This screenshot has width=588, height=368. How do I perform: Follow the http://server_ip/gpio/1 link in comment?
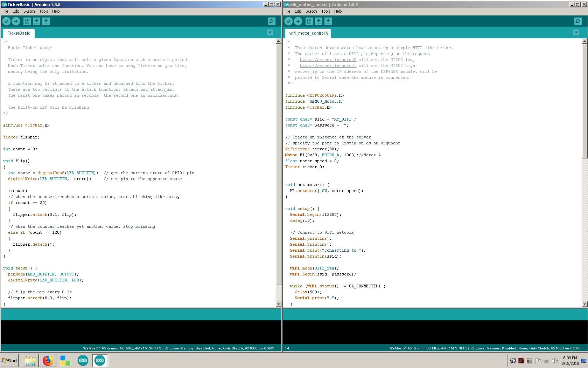pyautogui.click(x=328, y=66)
